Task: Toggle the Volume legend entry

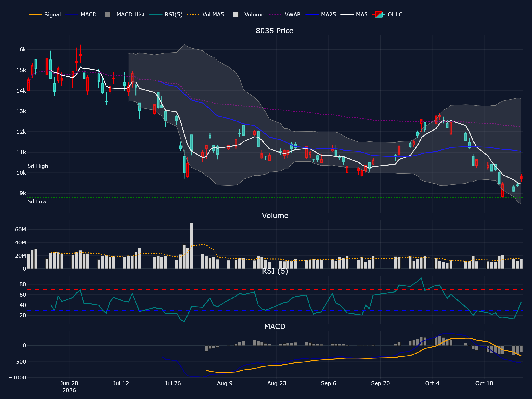Action: pos(248,14)
